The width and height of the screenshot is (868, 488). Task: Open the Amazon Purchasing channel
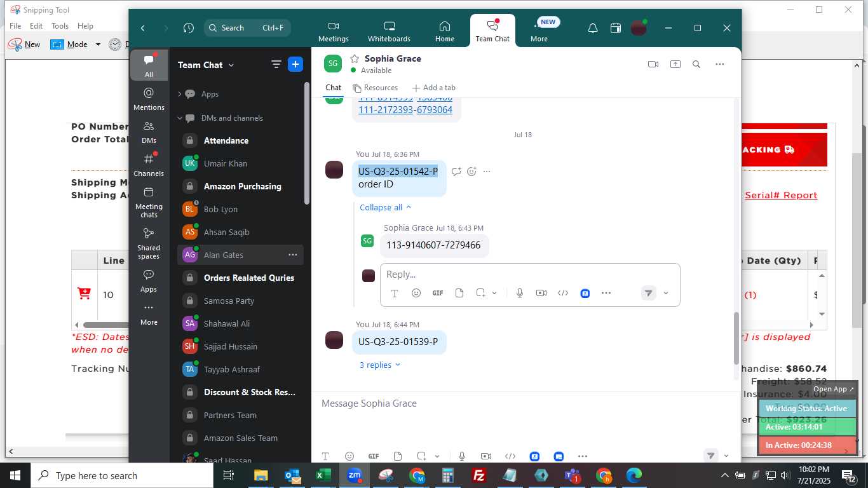240,186
